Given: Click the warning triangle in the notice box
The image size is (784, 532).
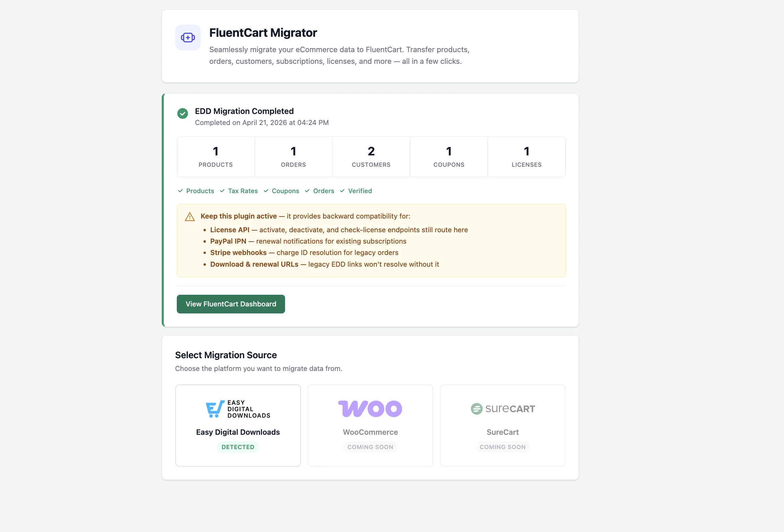Looking at the screenshot, I should [189, 217].
